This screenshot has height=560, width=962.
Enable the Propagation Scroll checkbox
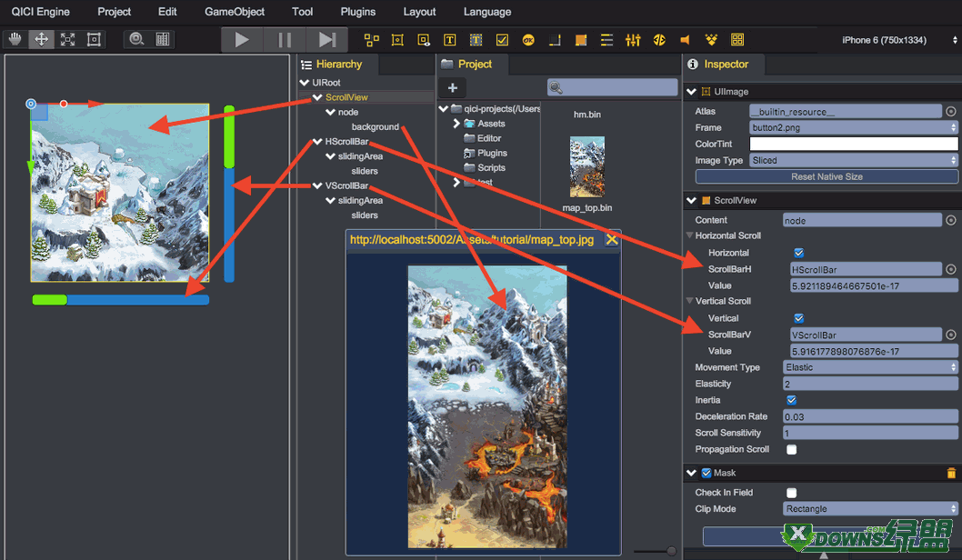791,450
